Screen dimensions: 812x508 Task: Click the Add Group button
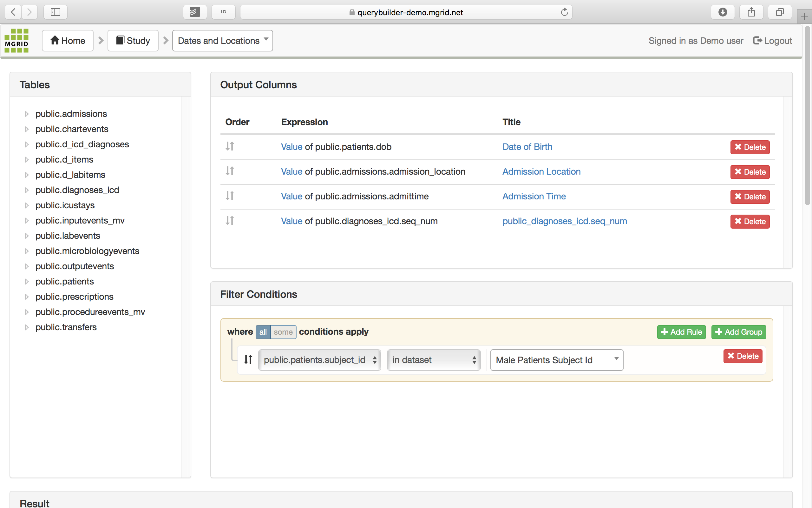[739, 332]
